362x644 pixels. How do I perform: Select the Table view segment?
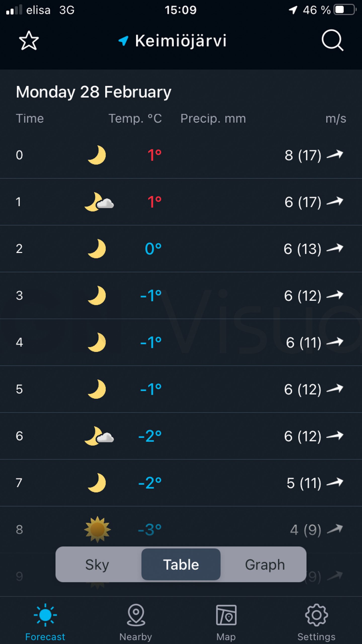point(181,565)
